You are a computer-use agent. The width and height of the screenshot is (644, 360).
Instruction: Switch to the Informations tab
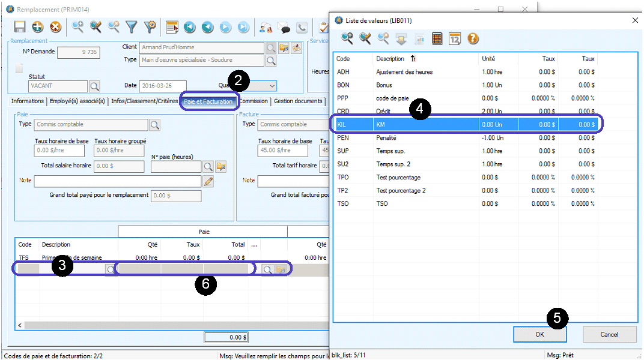(x=28, y=101)
